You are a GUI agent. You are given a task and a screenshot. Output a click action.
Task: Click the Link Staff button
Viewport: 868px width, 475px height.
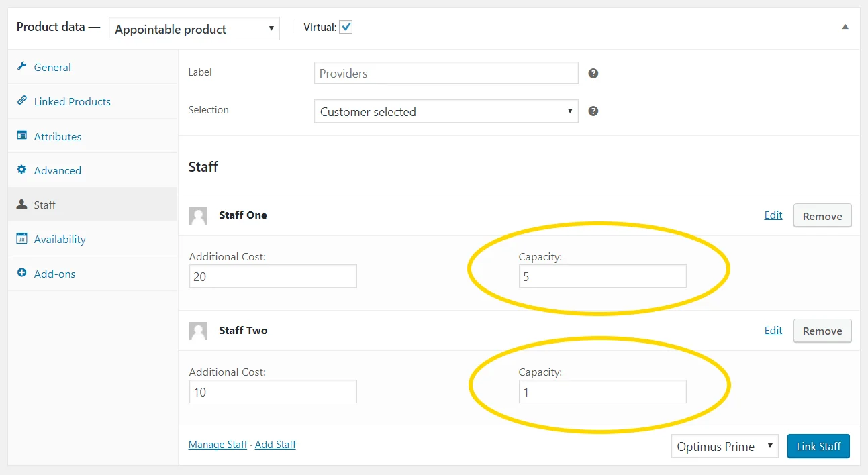click(x=818, y=446)
